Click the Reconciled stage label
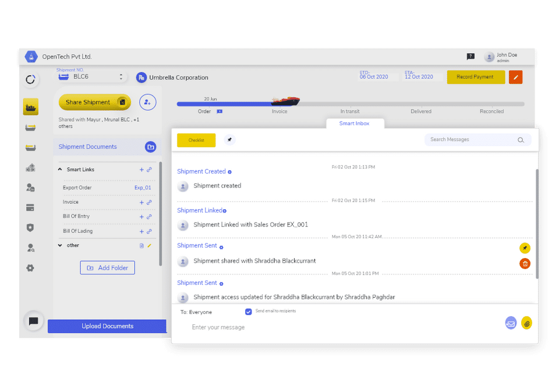 (491, 112)
